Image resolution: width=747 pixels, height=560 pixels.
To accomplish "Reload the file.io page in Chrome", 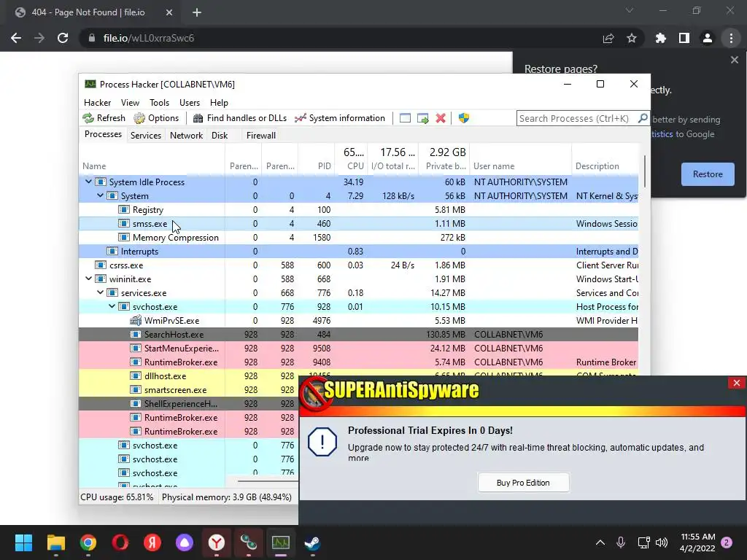I will [x=63, y=38].
